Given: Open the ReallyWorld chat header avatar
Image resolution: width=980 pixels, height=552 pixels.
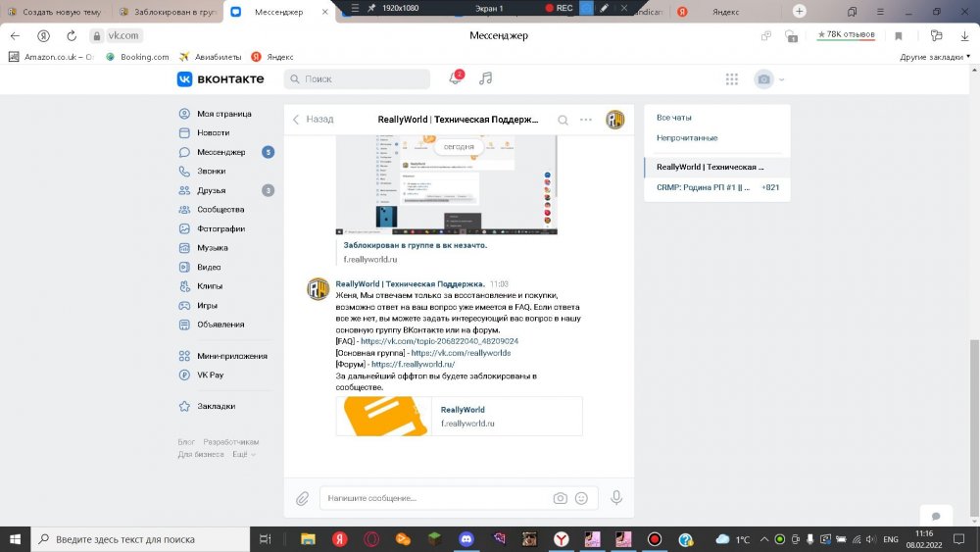Looking at the screenshot, I should coord(615,120).
